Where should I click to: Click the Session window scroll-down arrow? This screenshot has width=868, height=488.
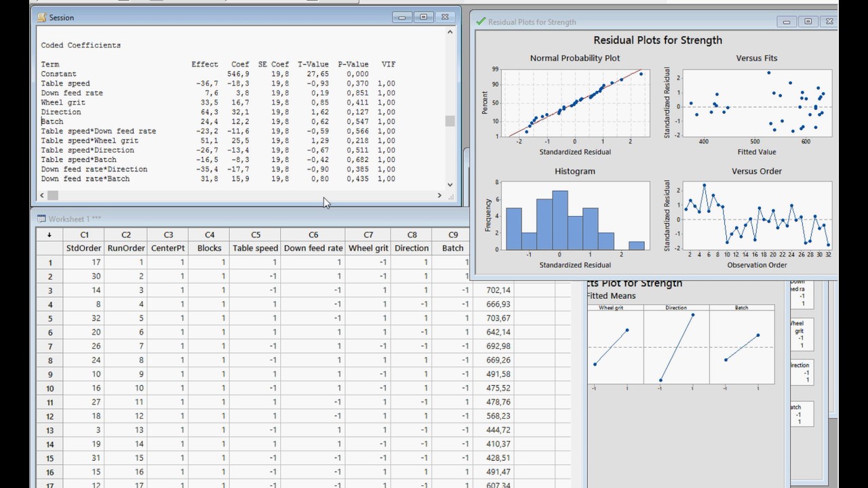pos(450,184)
